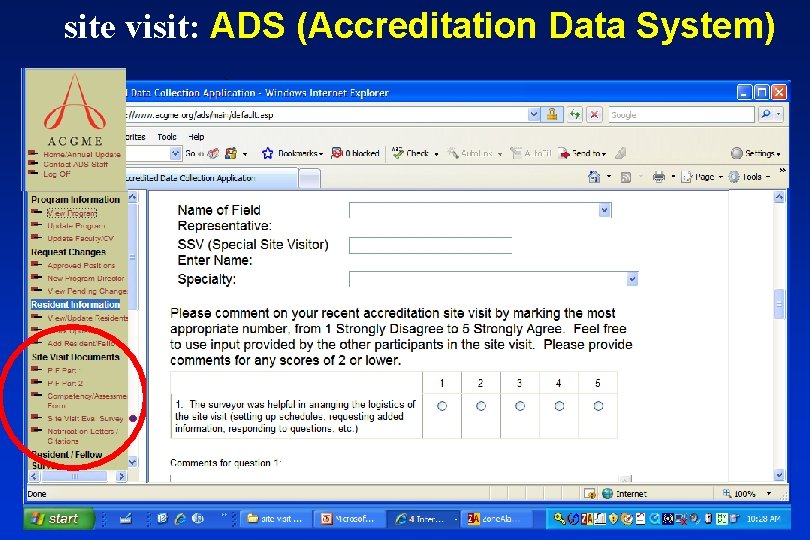Viewport: 810px width, 540px height.
Task: Open the Page menu dropdown arrow
Action: coord(721,177)
